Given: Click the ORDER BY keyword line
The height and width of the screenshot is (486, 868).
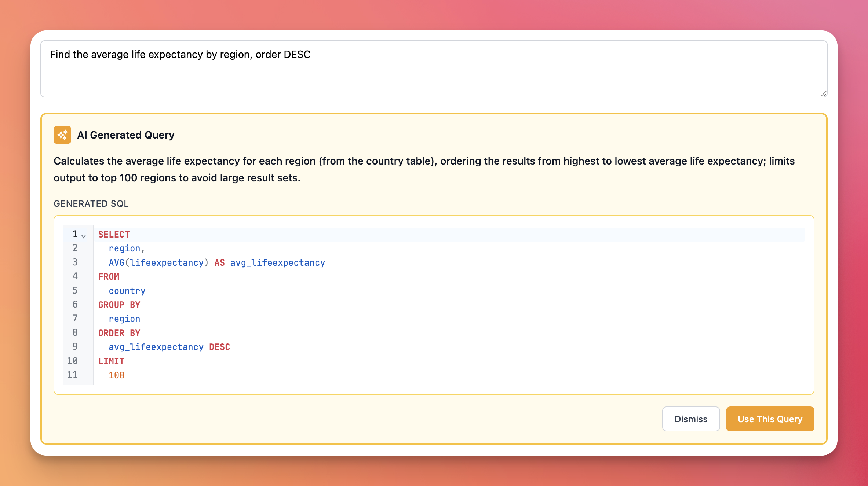Looking at the screenshot, I should pyautogui.click(x=119, y=333).
